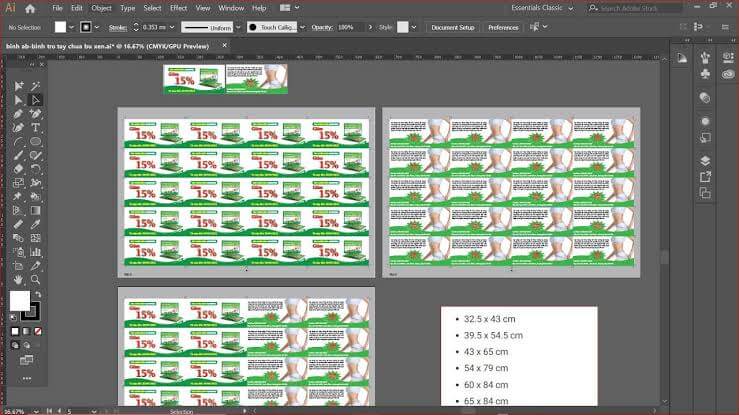
Task: Open the Window menu
Action: (x=231, y=8)
